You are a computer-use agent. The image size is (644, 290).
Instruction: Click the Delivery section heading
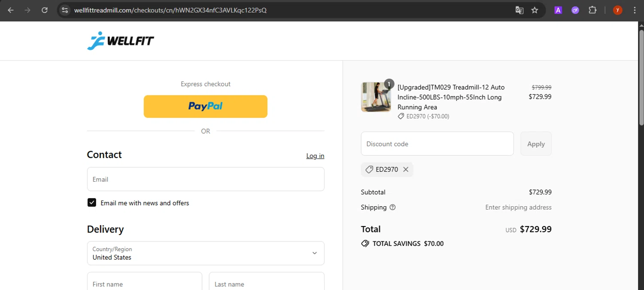[105, 229]
